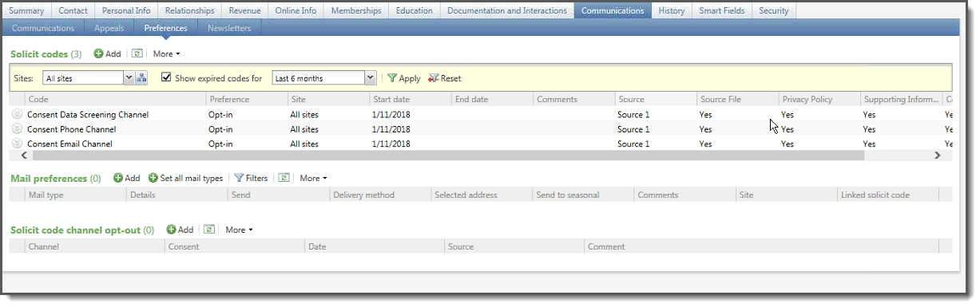Screen dimensions: 980x307
Task: Expand the Consent Data Screening Channel row
Action: pos(17,114)
